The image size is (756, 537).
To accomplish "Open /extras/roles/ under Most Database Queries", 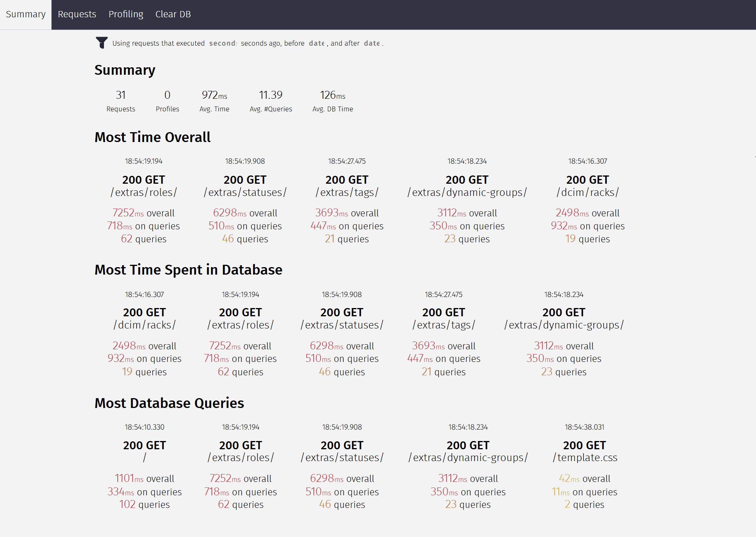I will 240,457.
